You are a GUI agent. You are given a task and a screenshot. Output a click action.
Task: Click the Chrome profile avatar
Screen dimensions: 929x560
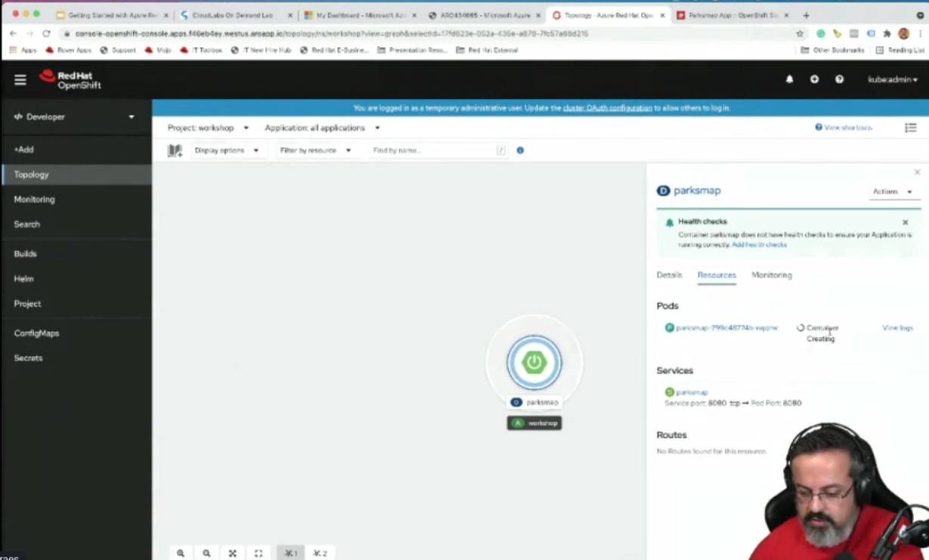[x=903, y=33]
